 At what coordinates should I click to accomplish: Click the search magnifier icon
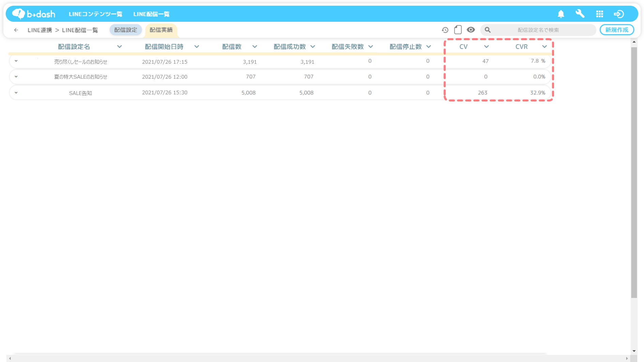[x=488, y=30]
